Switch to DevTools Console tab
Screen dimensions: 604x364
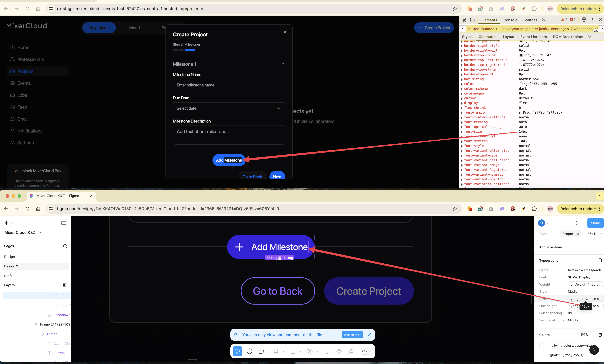[x=510, y=20]
